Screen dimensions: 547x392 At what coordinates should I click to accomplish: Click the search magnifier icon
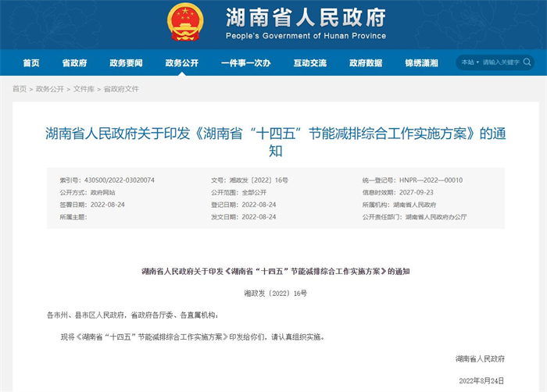pos(527,62)
